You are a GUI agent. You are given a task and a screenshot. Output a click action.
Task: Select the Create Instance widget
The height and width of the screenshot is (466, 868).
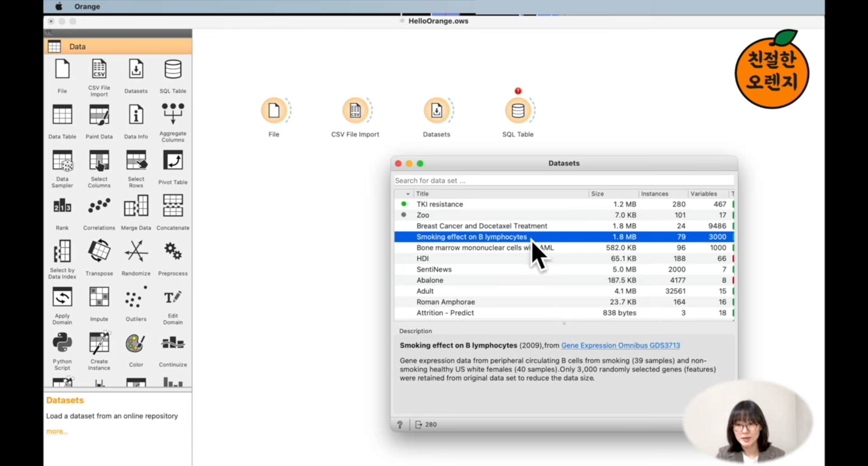point(99,351)
